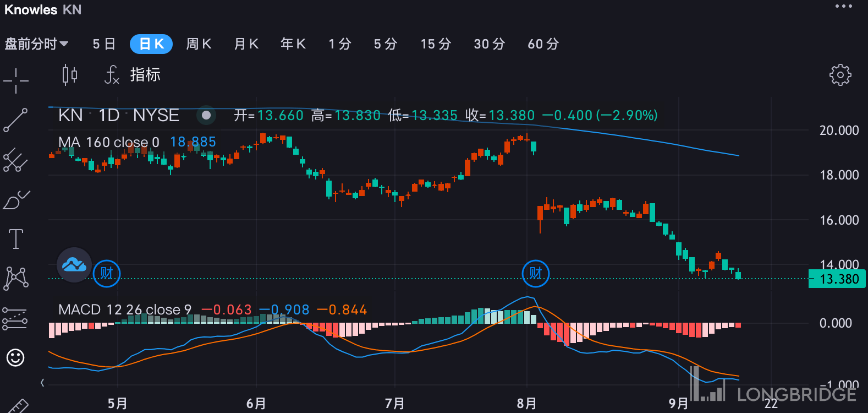The height and width of the screenshot is (413, 868).
Task: Select the prediction and measurement tool
Action: pyautogui.click(x=15, y=318)
